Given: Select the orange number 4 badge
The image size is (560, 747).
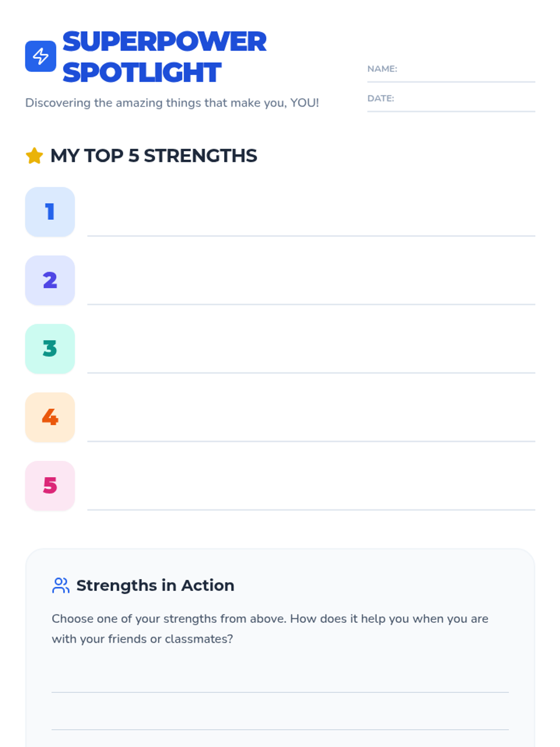Looking at the screenshot, I should (50, 417).
